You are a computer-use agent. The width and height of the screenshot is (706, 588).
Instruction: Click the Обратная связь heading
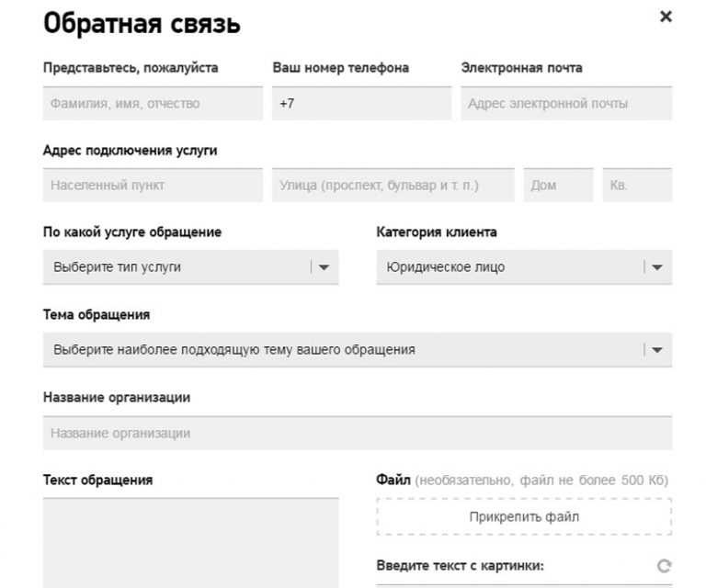click(x=142, y=23)
